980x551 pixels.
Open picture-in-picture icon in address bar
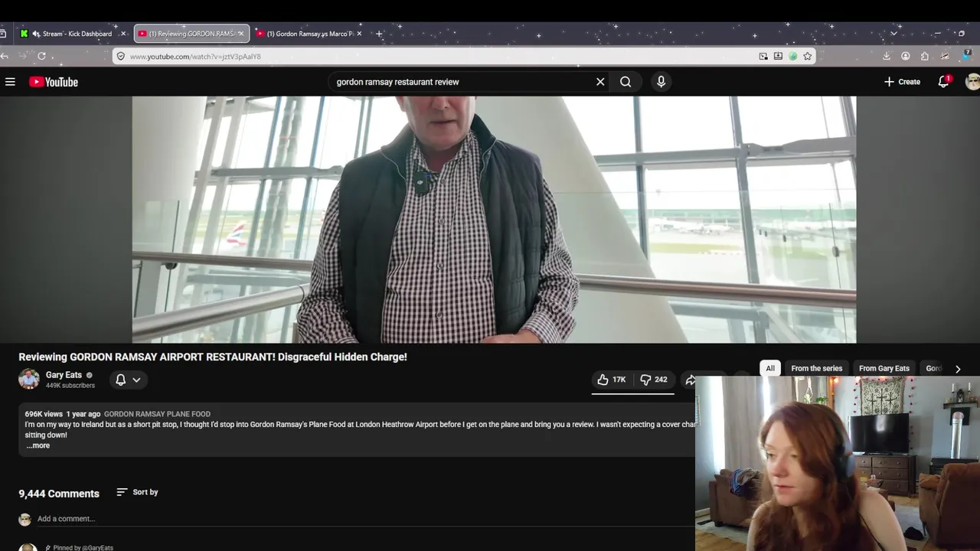coord(763,56)
